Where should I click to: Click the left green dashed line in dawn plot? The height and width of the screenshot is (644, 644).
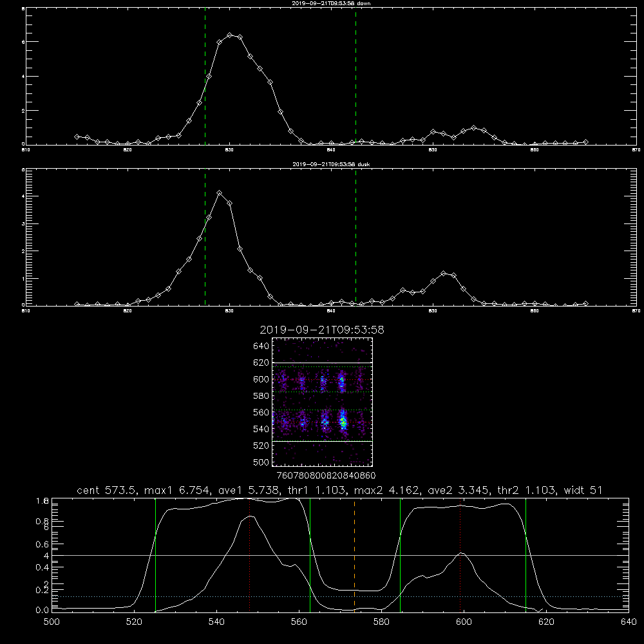[205, 77]
